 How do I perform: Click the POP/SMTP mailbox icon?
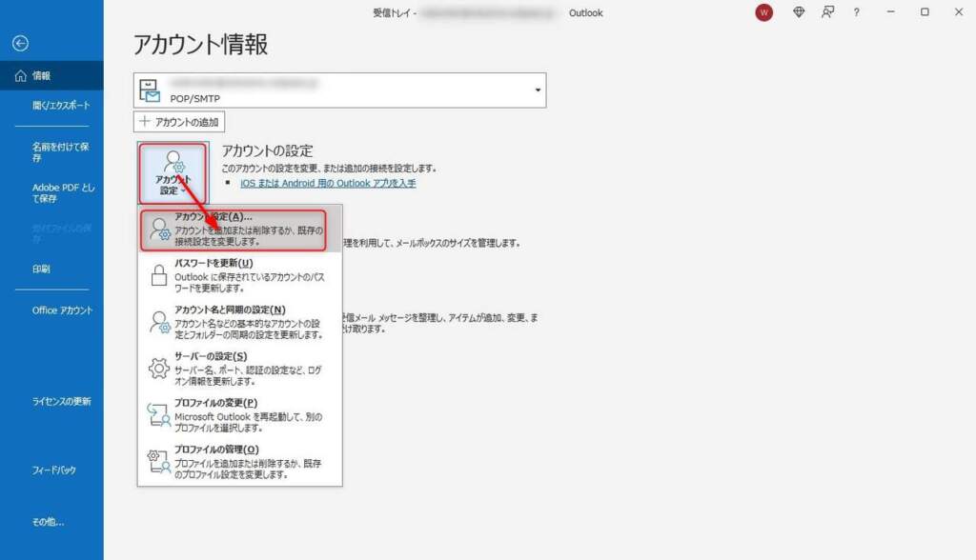(150, 90)
